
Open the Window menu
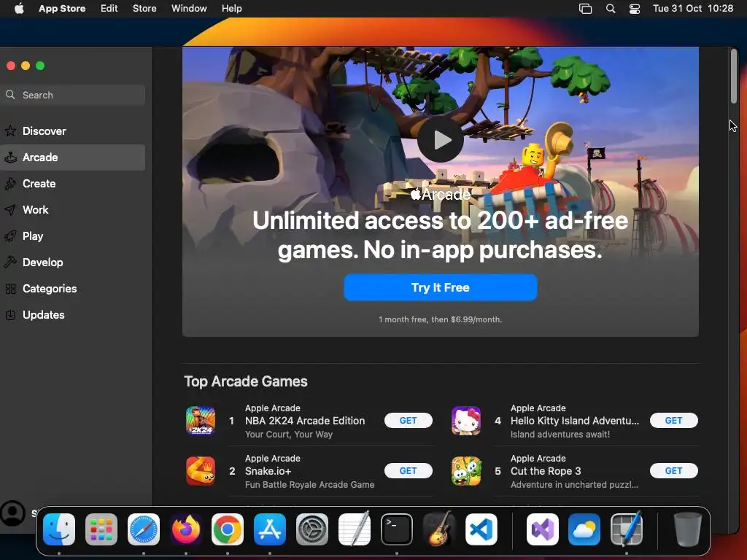coord(189,9)
